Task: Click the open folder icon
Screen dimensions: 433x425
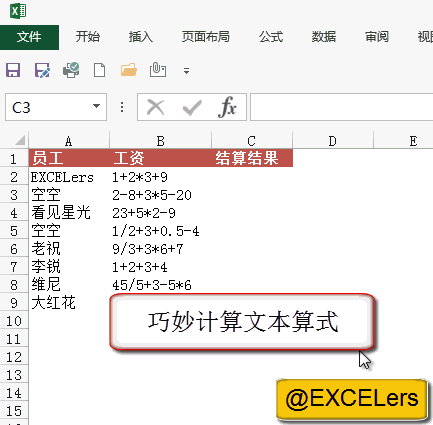Action: pyautogui.click(x=129, y=70)
